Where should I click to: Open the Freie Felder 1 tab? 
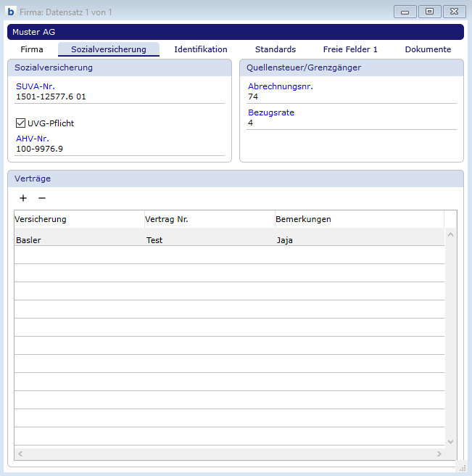tap(350, 49)
